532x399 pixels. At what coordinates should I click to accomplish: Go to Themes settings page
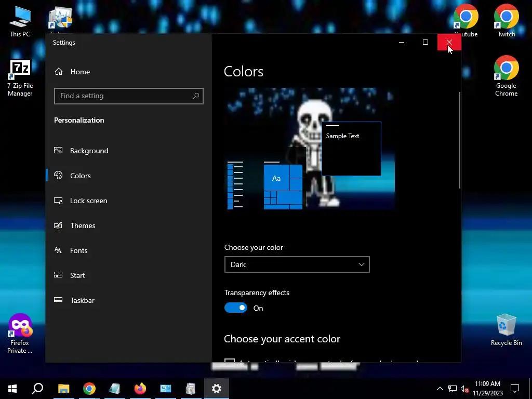coord(83,225)
